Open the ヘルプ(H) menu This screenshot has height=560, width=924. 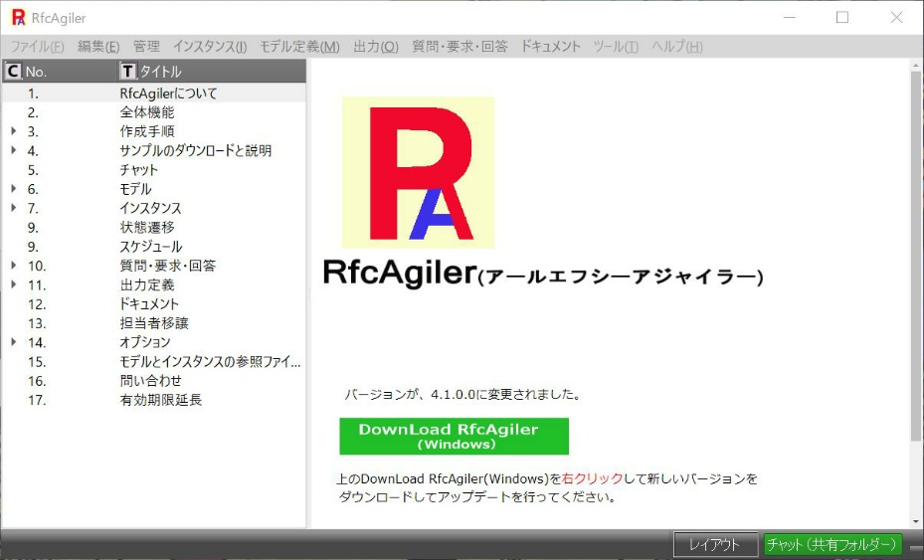click(677, 46)
